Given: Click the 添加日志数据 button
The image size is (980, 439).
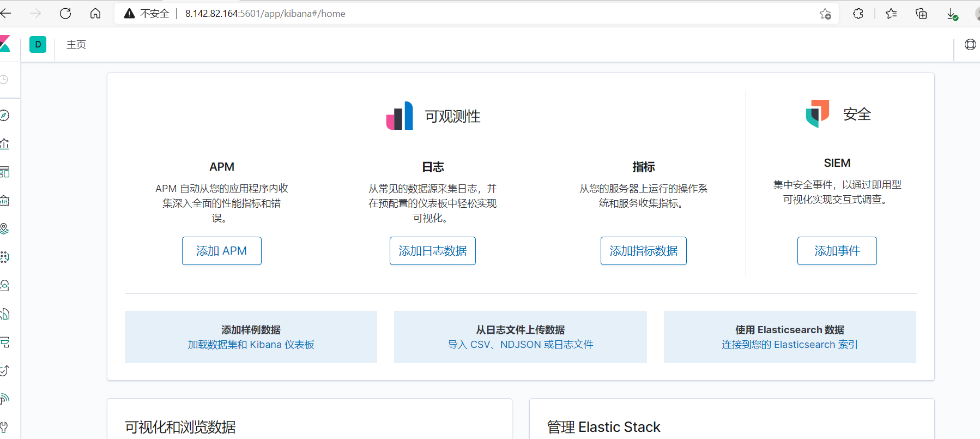Looking at the screenshot, I should (x=433, y=251).
